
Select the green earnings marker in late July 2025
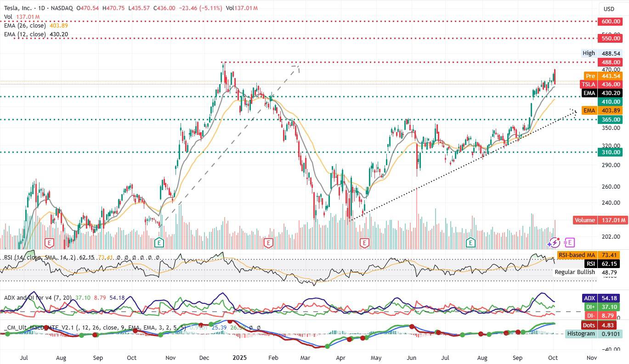pyautogui.click(x=470, y=242)
